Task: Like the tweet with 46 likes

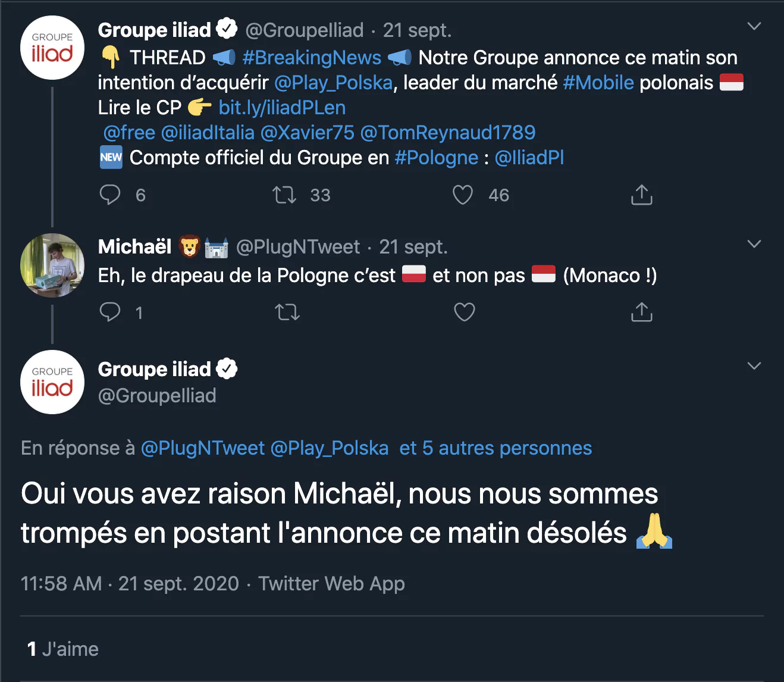Action: click(x=463, y=195)
